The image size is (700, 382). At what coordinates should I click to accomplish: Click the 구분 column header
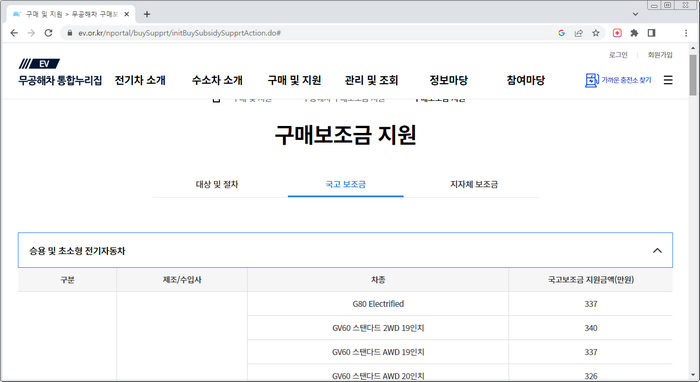click(x=67, y=280)
